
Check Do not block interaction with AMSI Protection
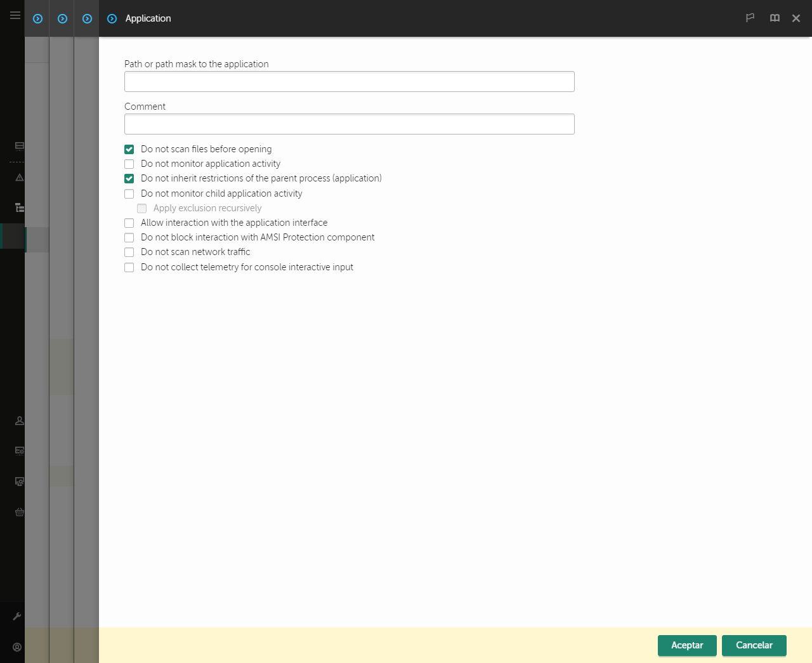click(x=129, y=237)
